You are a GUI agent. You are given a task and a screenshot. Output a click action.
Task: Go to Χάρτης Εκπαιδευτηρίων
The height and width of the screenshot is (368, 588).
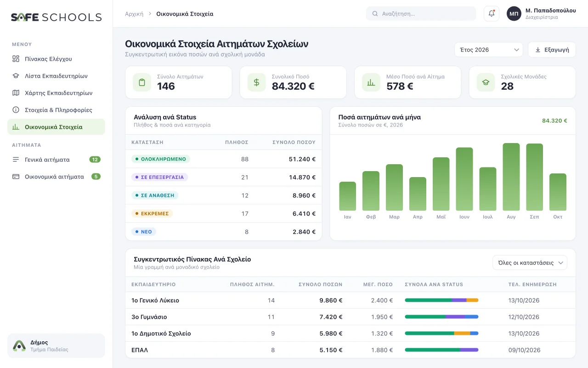click(x=56, y=93)
